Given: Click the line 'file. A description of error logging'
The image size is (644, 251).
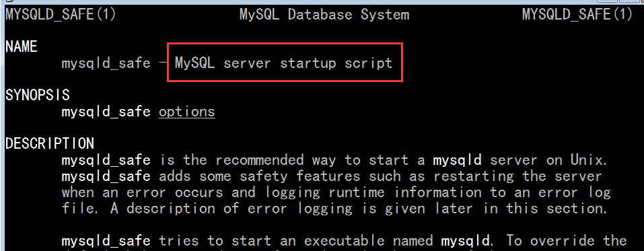Looking at the screenshot, I should [334, 209].
